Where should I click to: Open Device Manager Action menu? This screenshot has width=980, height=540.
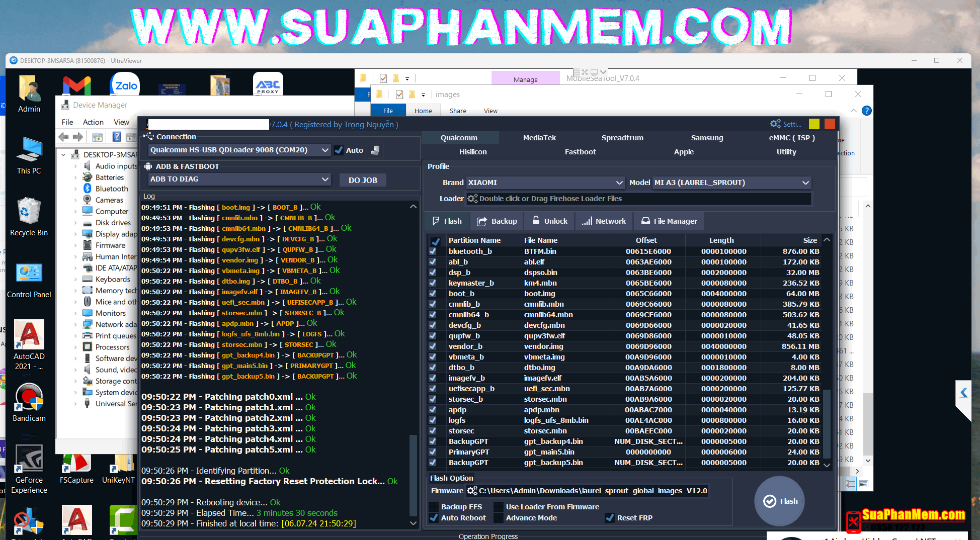(93, 122)
